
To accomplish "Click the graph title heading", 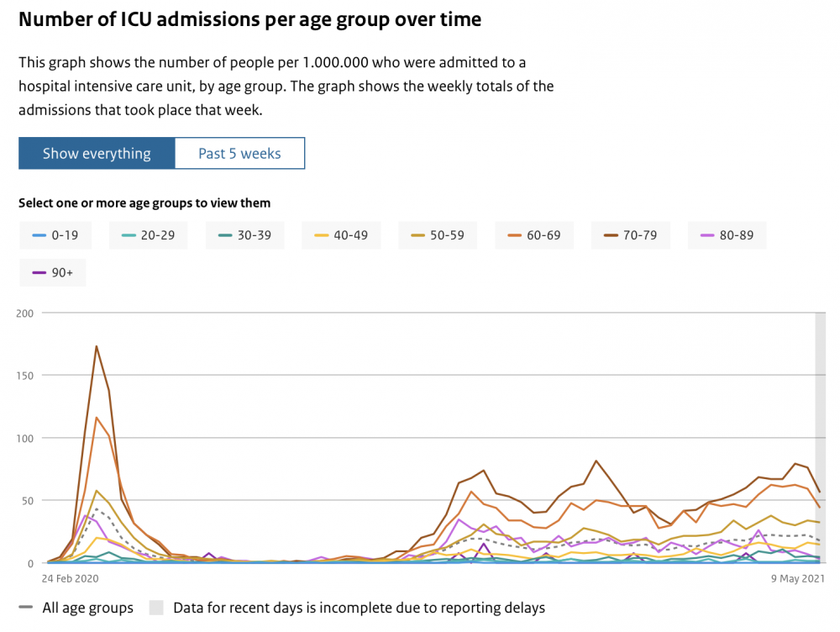I will coord(249,19).
